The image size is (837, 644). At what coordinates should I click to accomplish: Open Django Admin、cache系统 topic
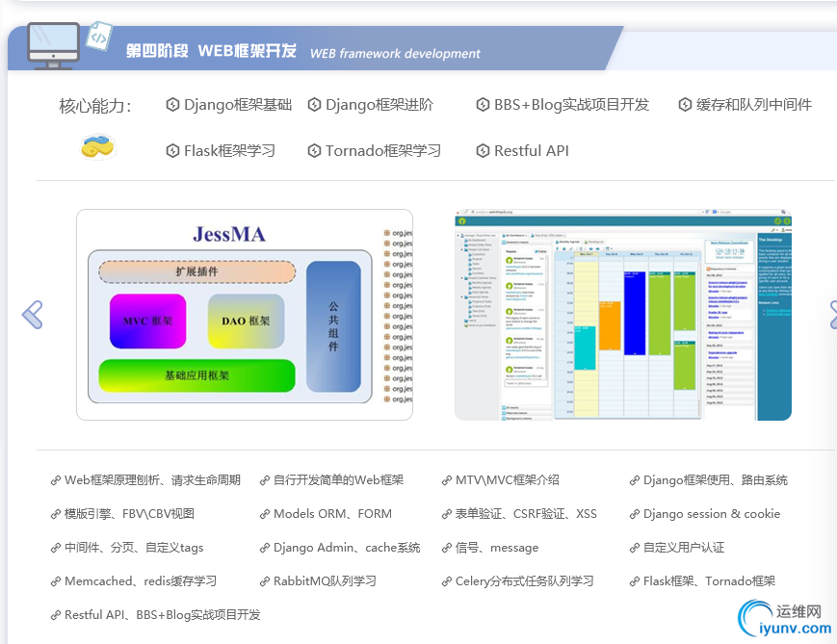click(347, 548)
